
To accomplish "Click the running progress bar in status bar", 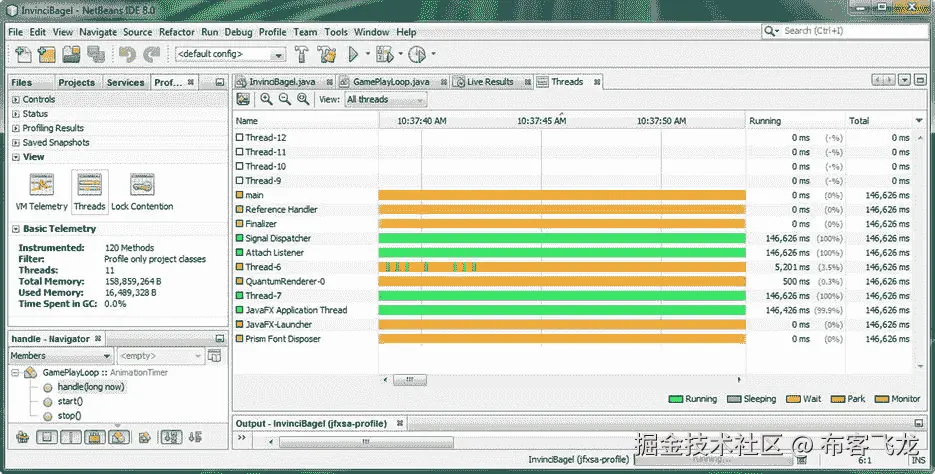I will 714,460.
